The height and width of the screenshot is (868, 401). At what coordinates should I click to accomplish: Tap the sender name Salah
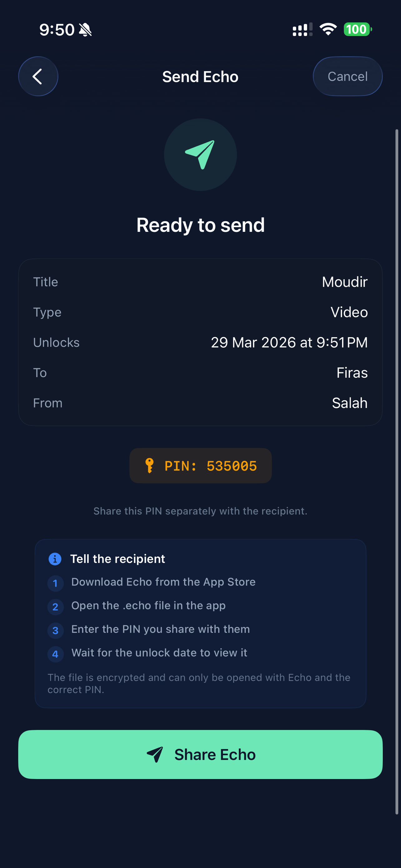pyautogui.click(x=349, y=403)
